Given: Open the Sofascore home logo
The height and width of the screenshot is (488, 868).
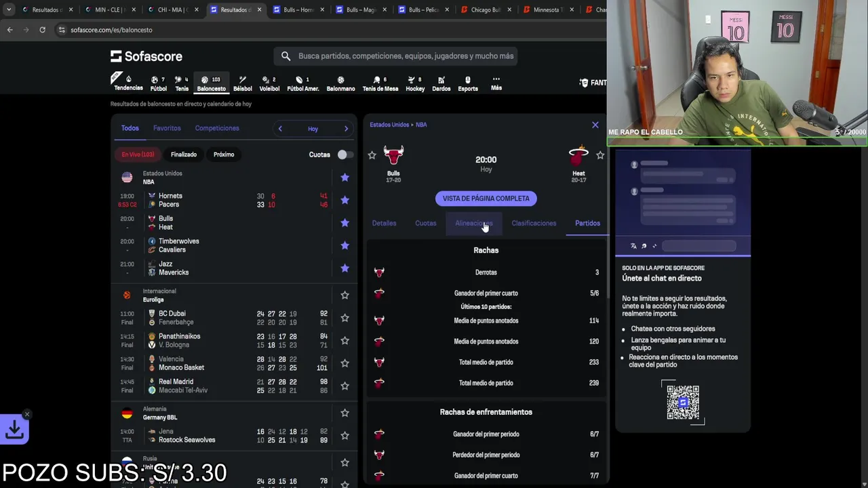Looking at the screenshot, I should point(146,56).
